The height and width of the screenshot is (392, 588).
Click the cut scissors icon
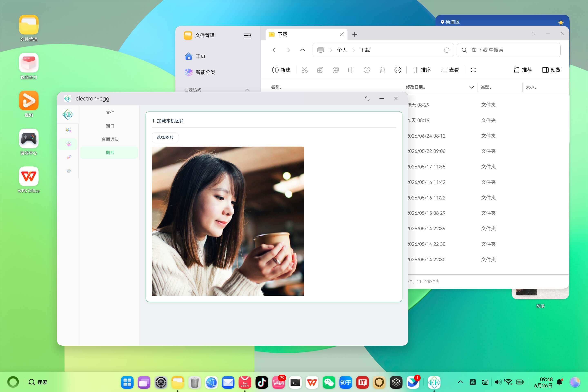point(304,70)
